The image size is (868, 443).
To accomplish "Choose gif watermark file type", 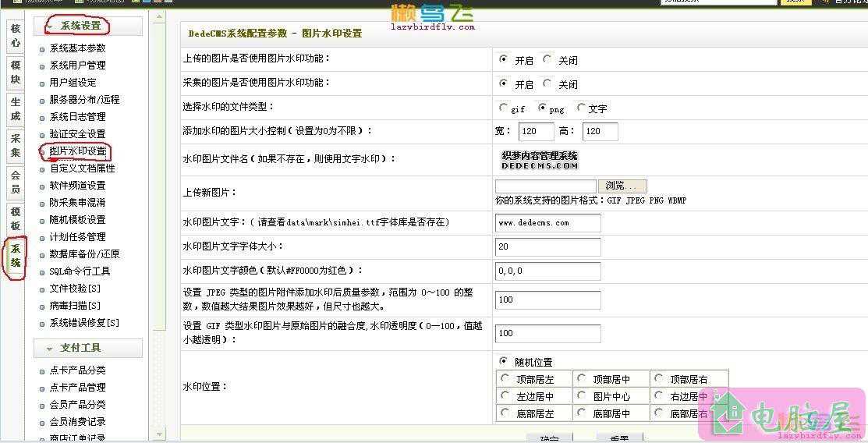I will 503,108.
